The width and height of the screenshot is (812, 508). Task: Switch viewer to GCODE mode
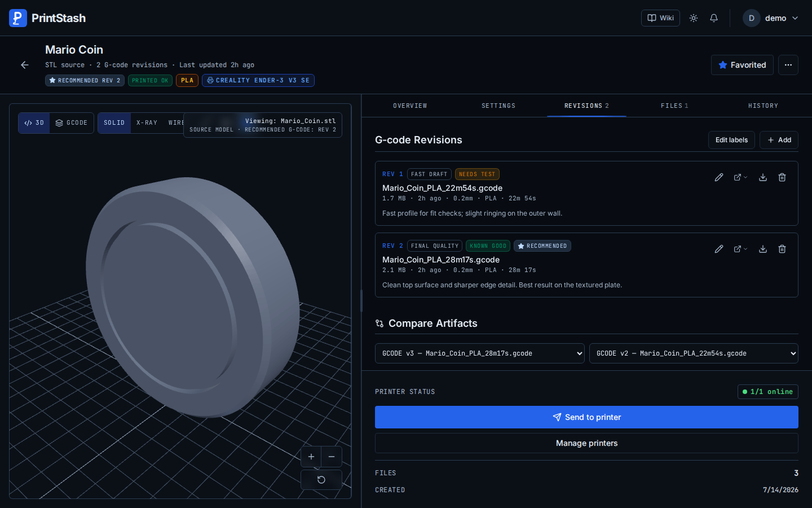click(x=72, y=123)
